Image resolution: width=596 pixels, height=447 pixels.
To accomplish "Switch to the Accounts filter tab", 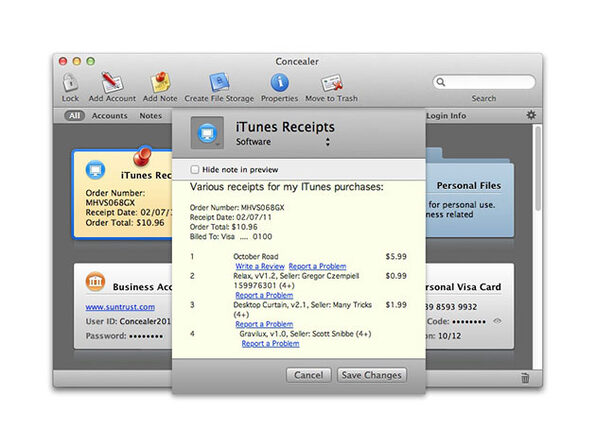I will pyautogui.click(x=109, y=116).
